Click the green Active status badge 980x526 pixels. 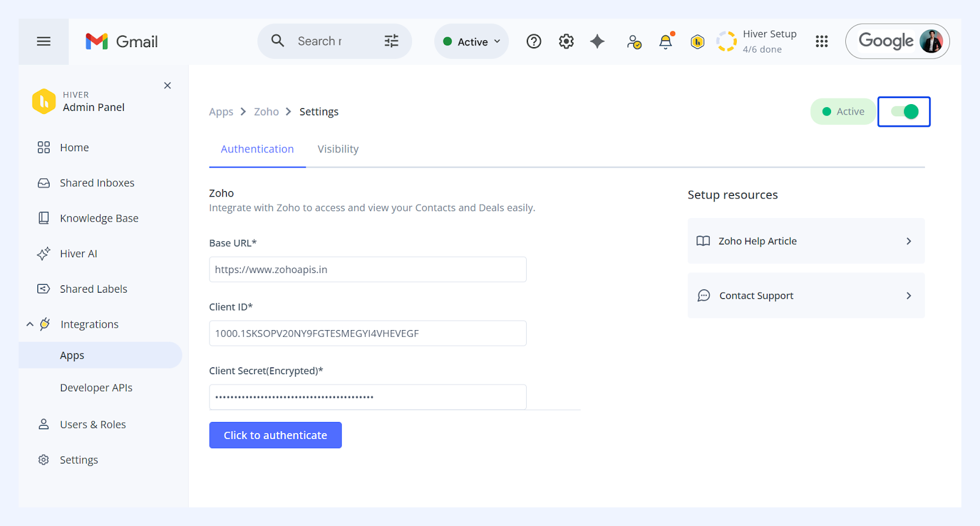[843, 111]
